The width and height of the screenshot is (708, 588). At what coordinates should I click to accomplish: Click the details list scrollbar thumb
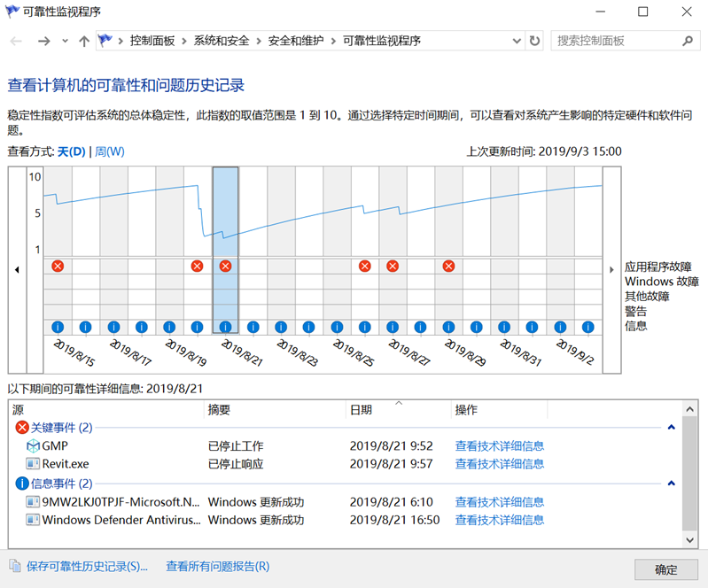[689, 474]
